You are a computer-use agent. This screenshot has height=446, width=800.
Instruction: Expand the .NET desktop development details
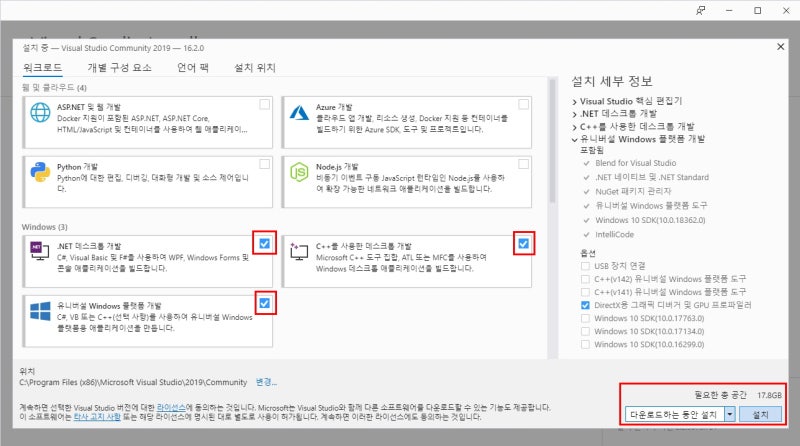click(x=574, y=114)
